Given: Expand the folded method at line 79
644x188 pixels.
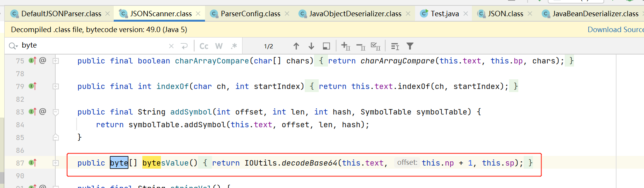Looking at the screenshot, I should point(56,86).
